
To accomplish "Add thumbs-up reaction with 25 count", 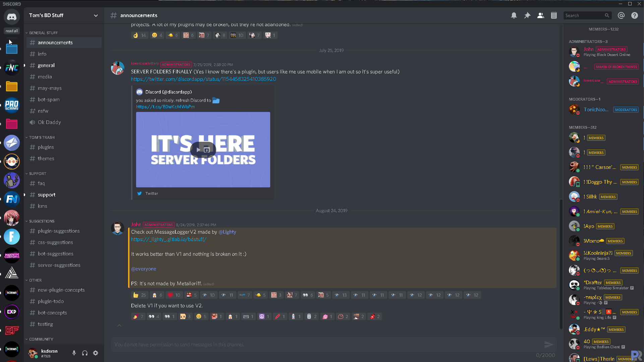I will [139, 295].
